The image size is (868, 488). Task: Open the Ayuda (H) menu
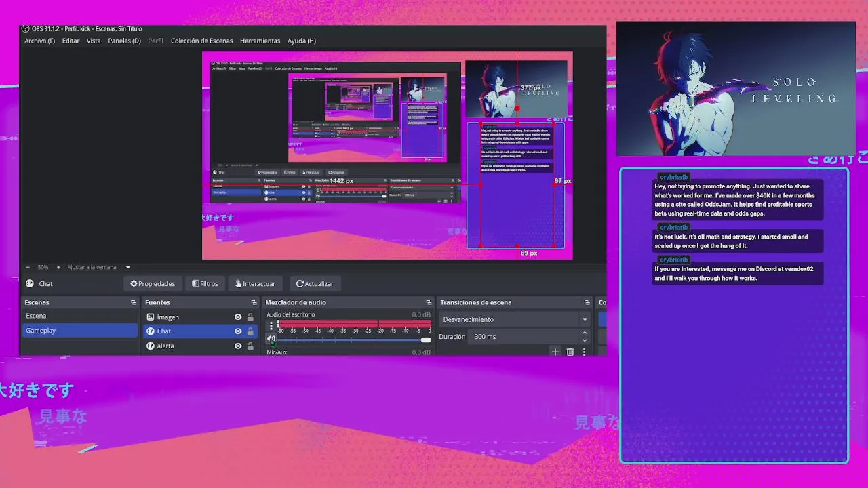point(302,41)
